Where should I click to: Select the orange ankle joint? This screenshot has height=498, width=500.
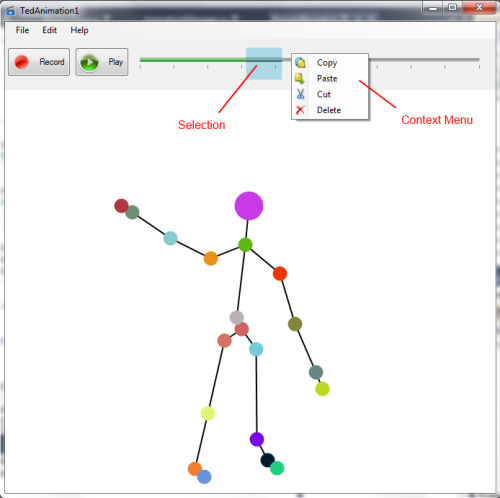coord(195,469)
